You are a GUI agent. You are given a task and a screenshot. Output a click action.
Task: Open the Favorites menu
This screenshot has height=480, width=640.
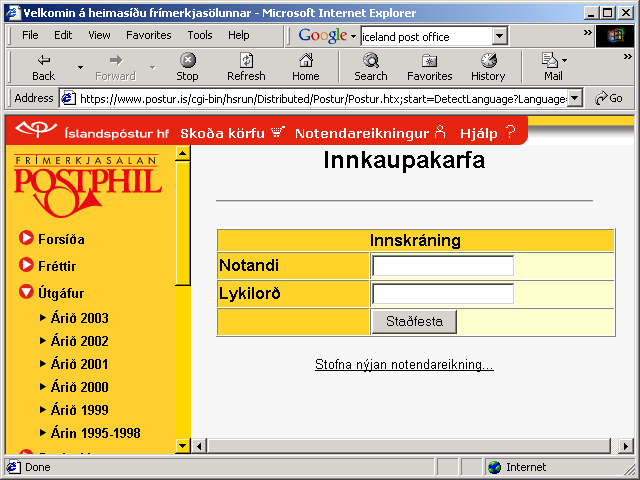click(x=149, y=35)
